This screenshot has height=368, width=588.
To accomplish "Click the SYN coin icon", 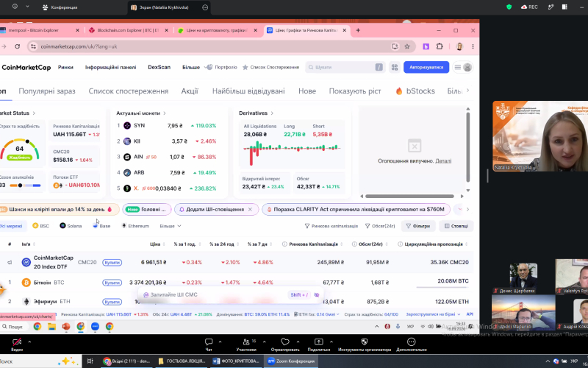I will [127, 125].
